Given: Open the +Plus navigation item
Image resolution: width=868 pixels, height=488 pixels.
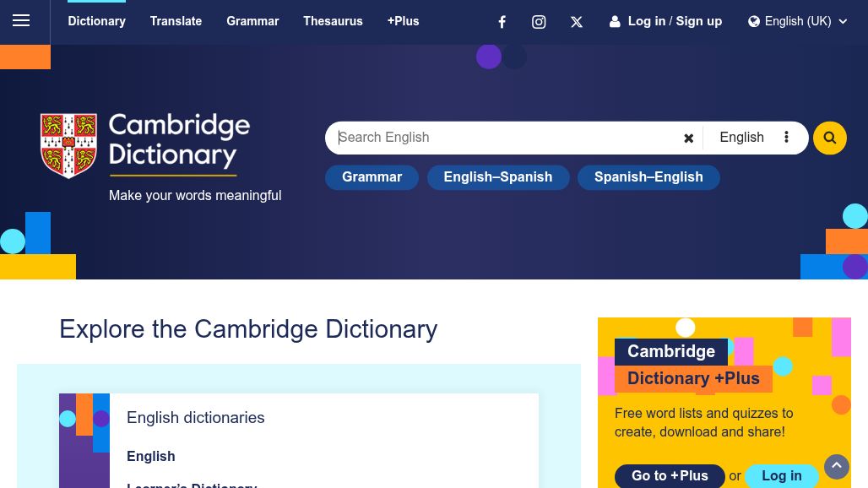Looking at the screenshot, I should [x=403, y=21].
